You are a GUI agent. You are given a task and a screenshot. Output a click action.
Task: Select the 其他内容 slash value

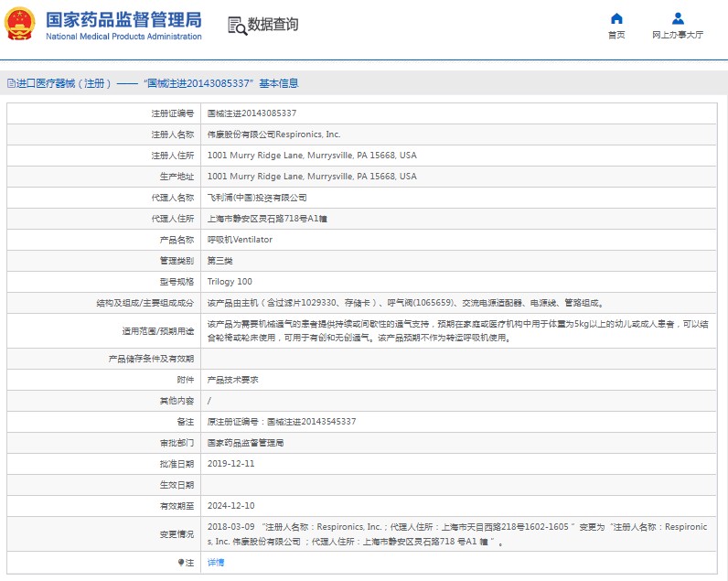coord(209,401)
